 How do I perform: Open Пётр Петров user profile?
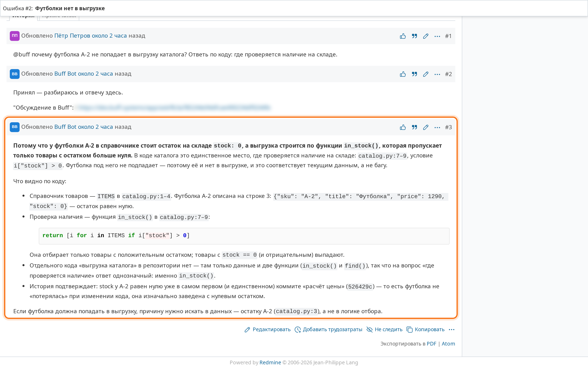pyautogui.click(x=72, y=36)
